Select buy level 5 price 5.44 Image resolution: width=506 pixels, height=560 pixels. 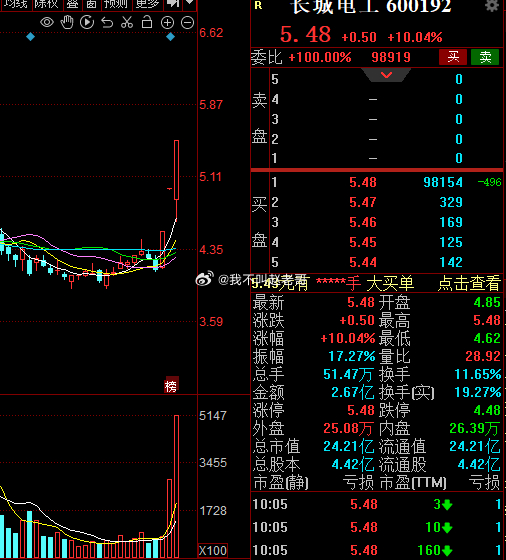363,262
